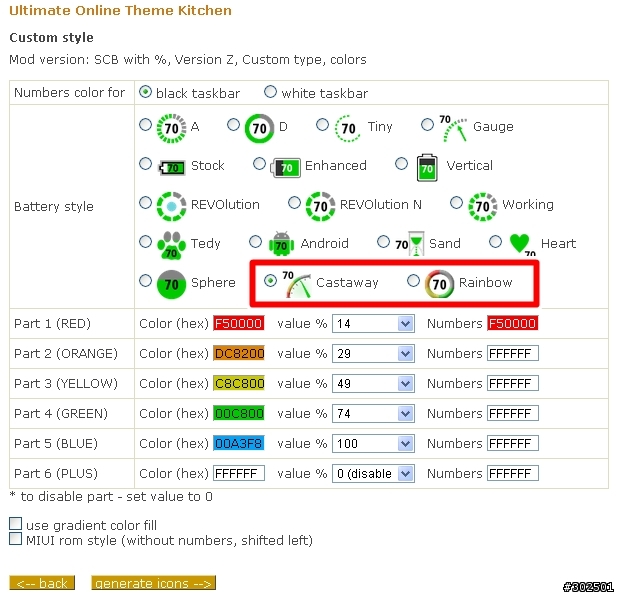The width and height of the screenshot is (620, 595).
Task: Click the REVOlution blue-center ring icon
Action: point(171,206)
